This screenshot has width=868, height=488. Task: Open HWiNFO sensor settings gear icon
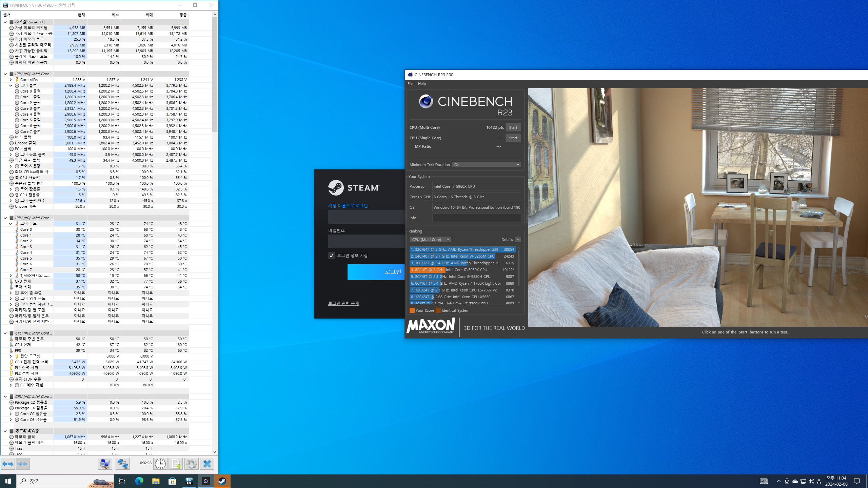[x=191, y=464]
